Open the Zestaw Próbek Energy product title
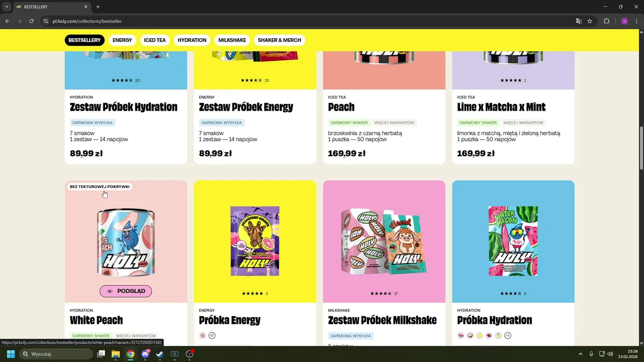The height and width of the screenshot is (362, 644). (246, 107)
